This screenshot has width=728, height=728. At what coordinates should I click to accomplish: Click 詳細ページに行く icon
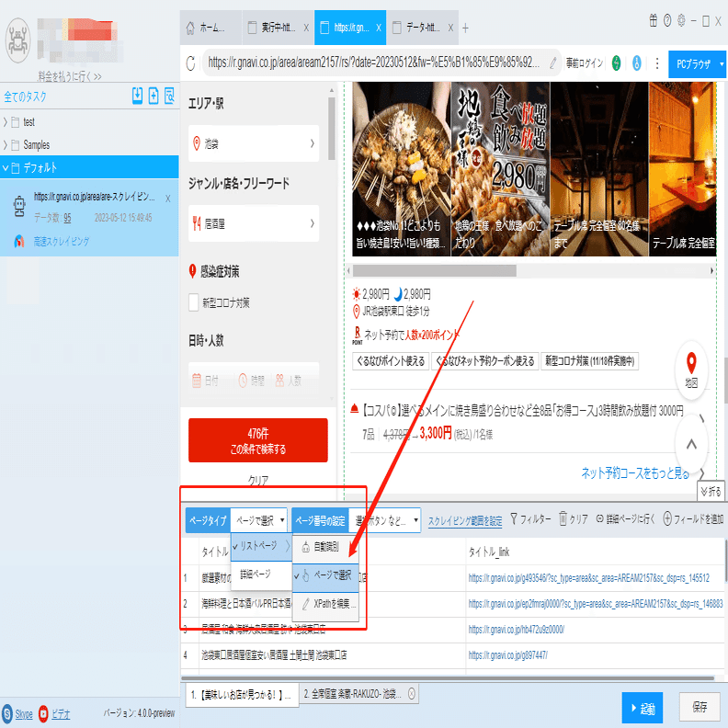pos(600,518)
